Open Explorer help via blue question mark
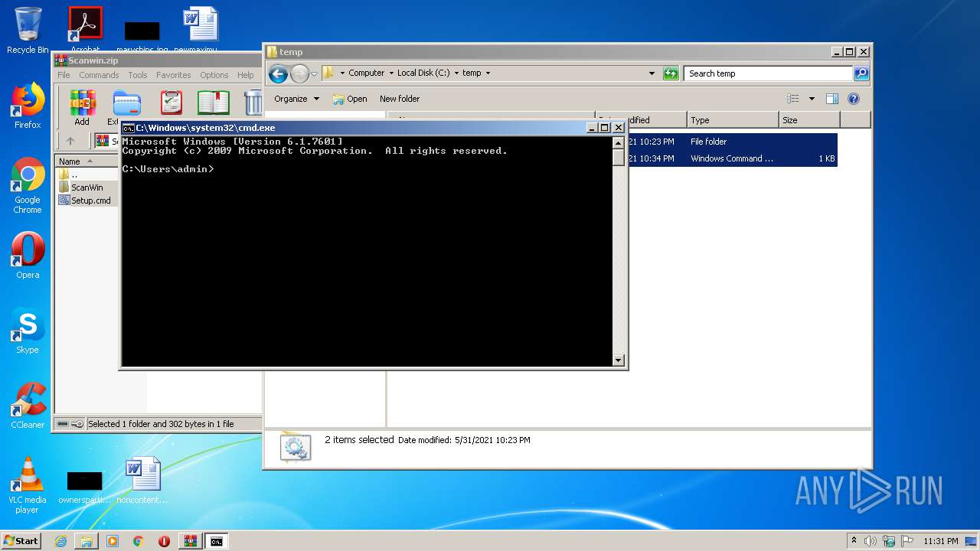This screenshot has height=551, width=980. tap(854, 99)
